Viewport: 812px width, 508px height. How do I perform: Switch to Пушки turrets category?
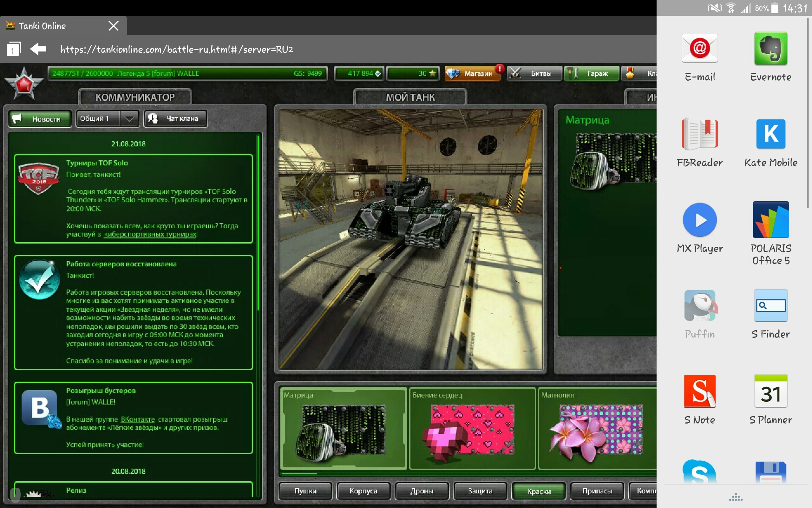click(x=305, y=491)
